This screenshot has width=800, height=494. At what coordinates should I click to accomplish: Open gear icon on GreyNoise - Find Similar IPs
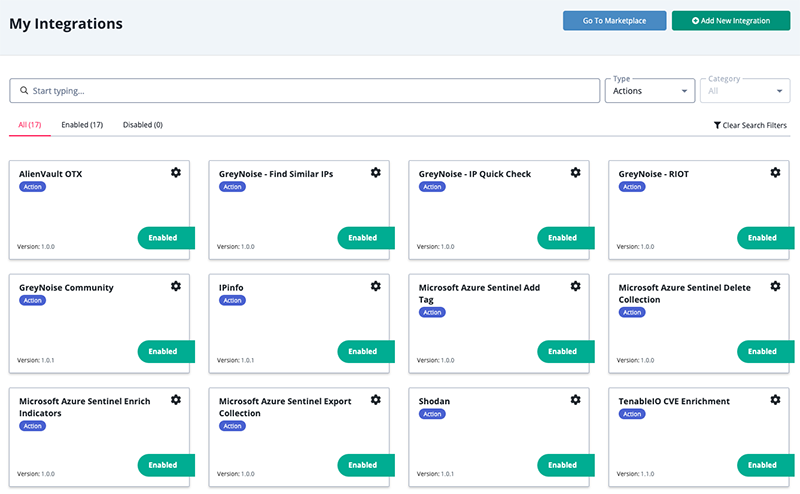click(376, 172)
